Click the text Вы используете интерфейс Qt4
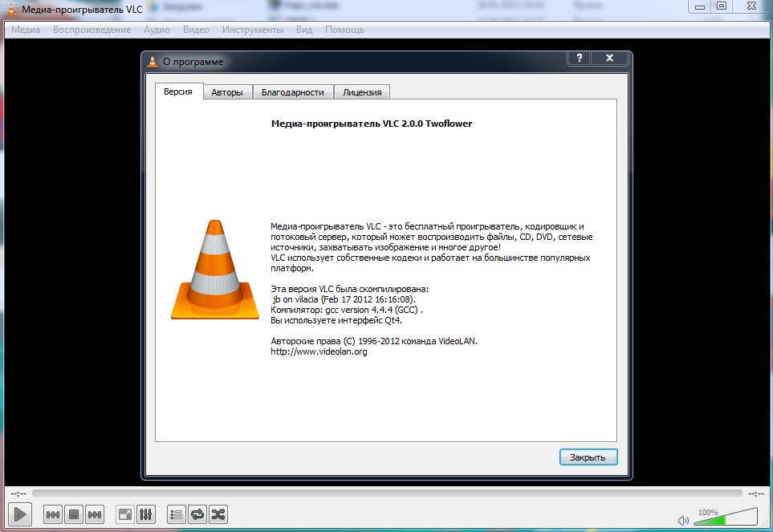 [x=336, y=320]
